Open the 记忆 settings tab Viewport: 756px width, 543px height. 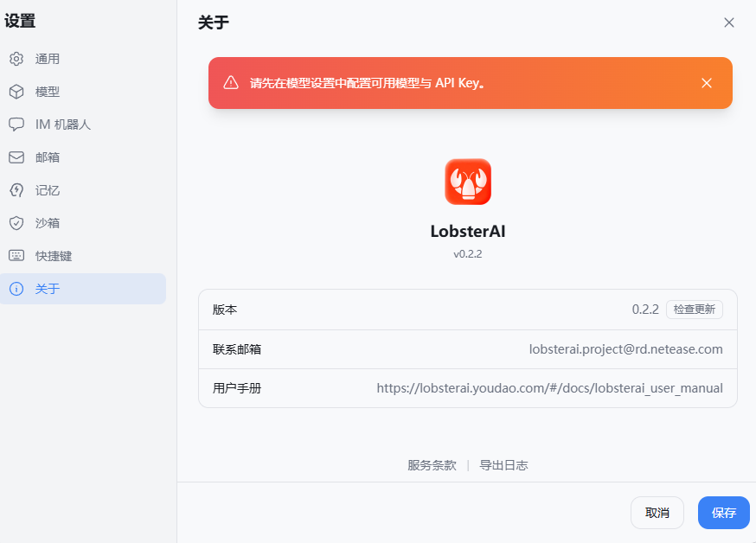[83, 190]
